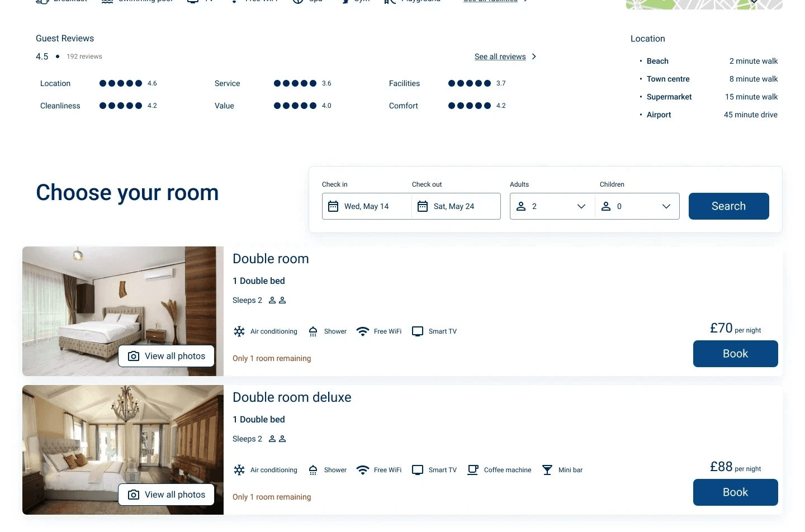The image size is (805, 532).
Task: Click the calendar icon in the Check in field
Action: pos(333,206)
